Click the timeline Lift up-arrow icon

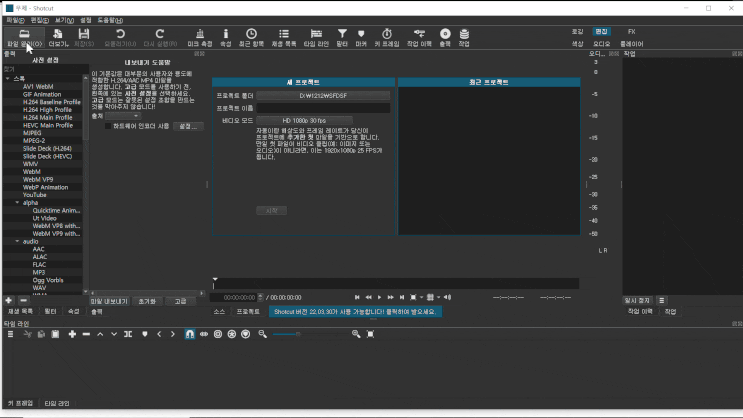(x=100, y=334)
